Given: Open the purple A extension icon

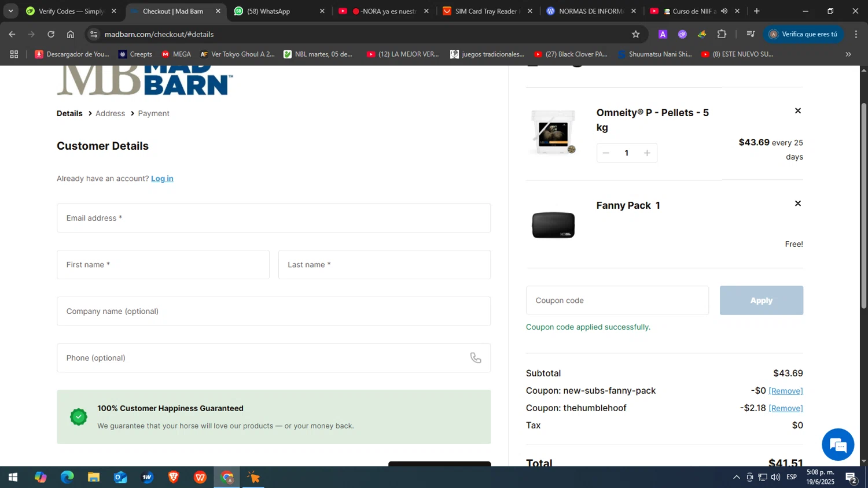Looking at the screenshot, I should click(x=663, y=34).
